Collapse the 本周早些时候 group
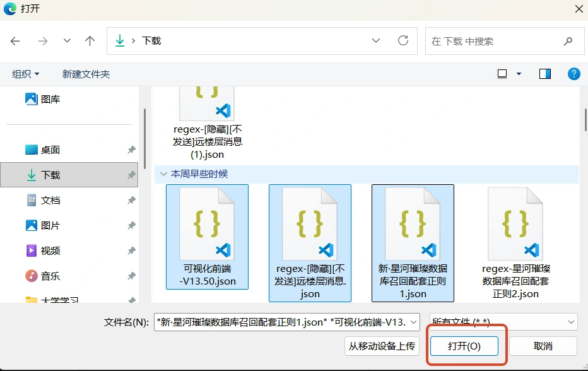The width and height of the screenshot is (588, 371). pyautogui.click(x=163, y=174)
